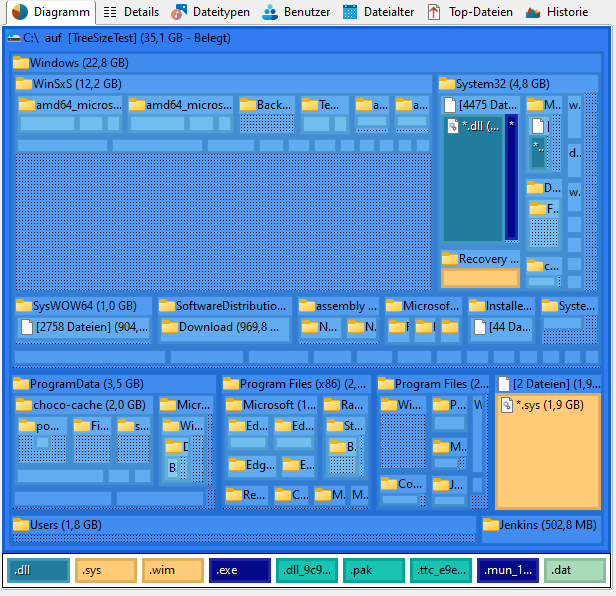Viewport: 616px width, 596px height.
Task: Click the Co... folder in Program Files
Action: click(x=402, y=484)
